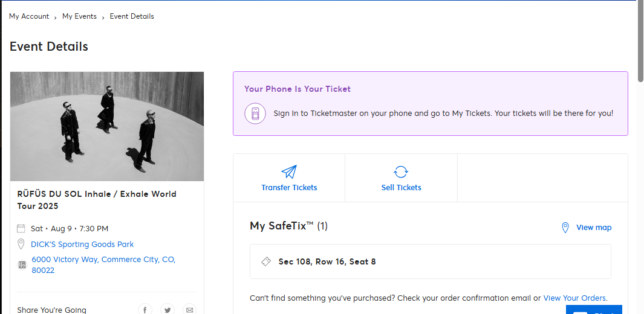
Task: Select the Sec 108, Row 16, Seat 8 ticket
Action: [x=430, y=261]
